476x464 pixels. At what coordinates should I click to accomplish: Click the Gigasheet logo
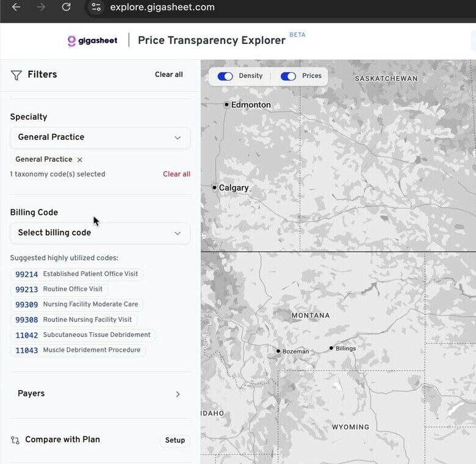[x=92, y=40]
